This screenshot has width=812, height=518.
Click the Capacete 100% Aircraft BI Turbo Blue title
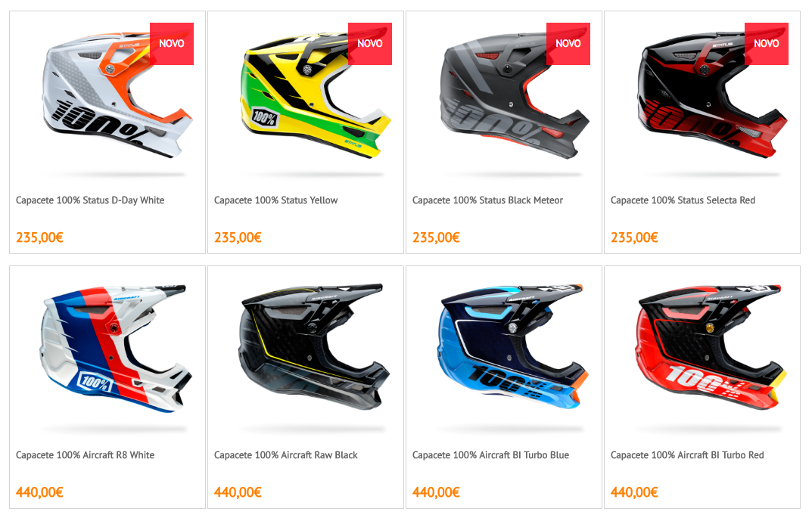click(490, 455)
